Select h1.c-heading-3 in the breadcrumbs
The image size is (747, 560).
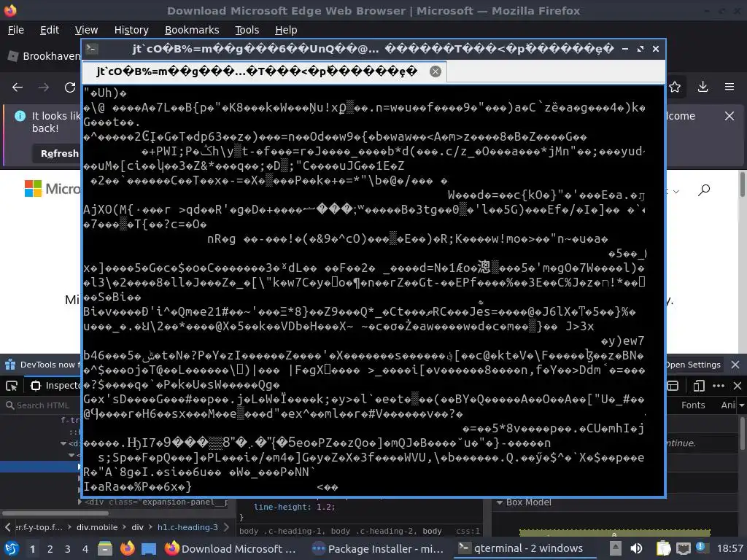click(x=187, y=527)
